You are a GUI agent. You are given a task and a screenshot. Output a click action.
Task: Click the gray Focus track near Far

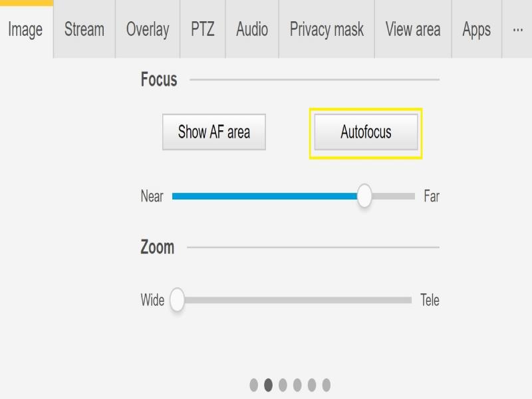pos(396,196)
